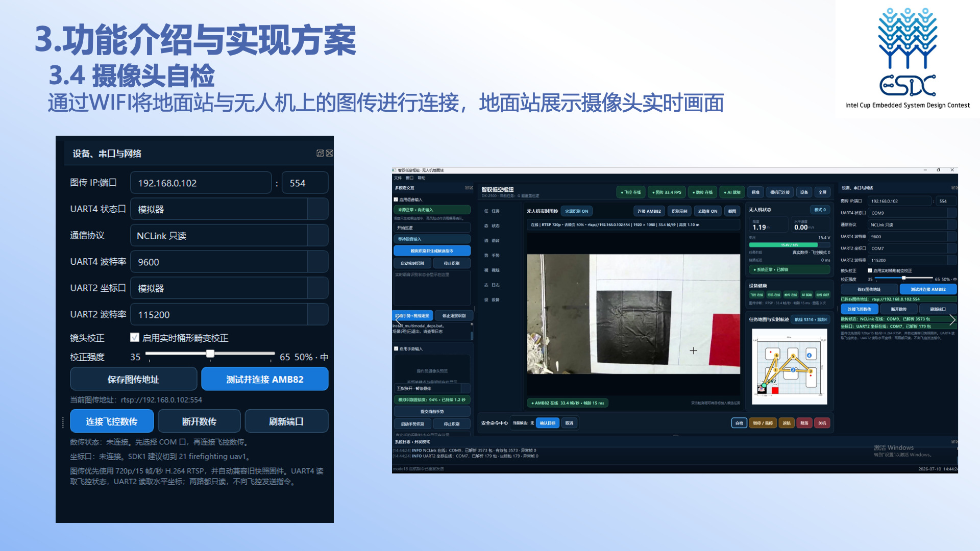Image resolution: width=980 pixels, height=551 pixels.
Task: Click the crosshair marker on the drone video
Action: 693,350
